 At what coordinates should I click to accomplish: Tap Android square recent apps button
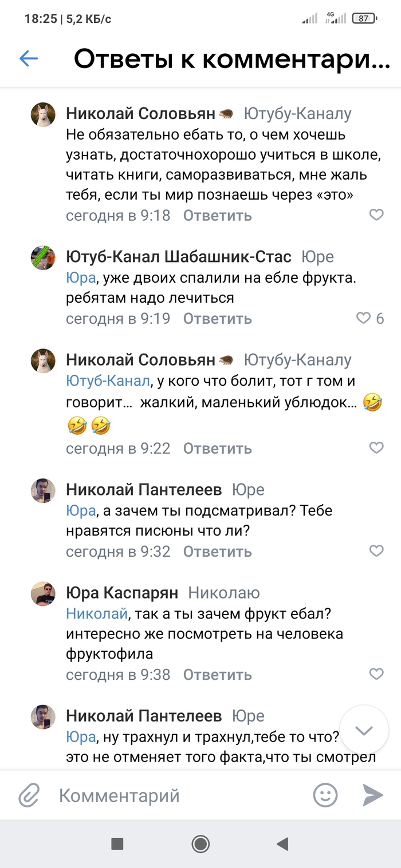tap(117, 843)
